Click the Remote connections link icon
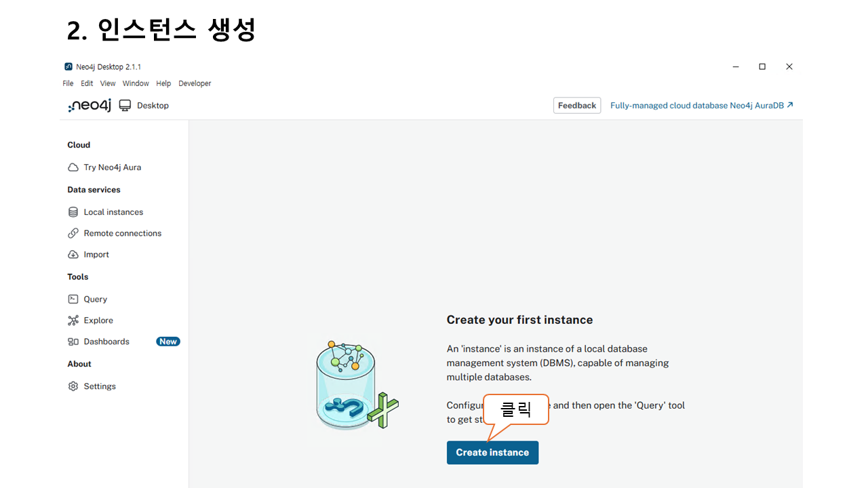This screenshot has height=488, width=868. click(x=73, y=233)
